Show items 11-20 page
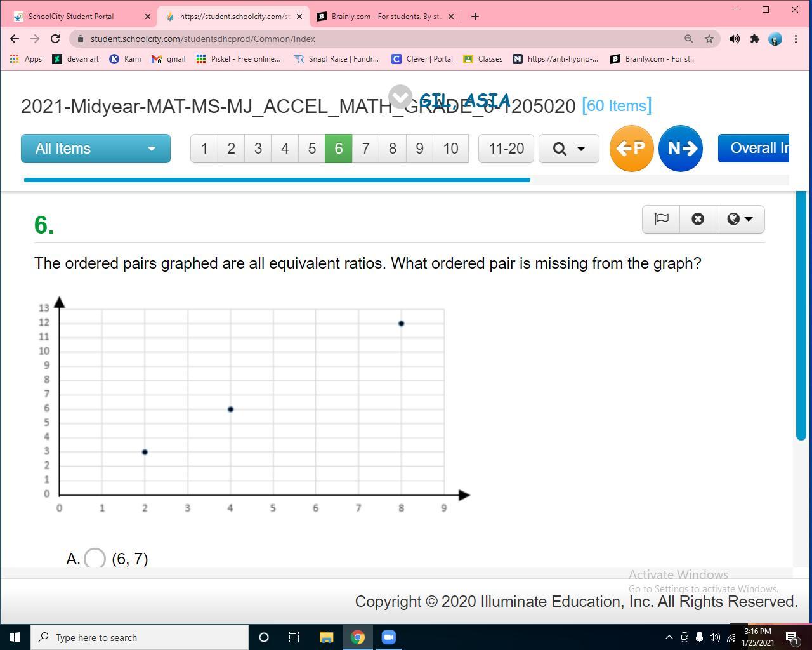812x650 pixels. [506, 149]
